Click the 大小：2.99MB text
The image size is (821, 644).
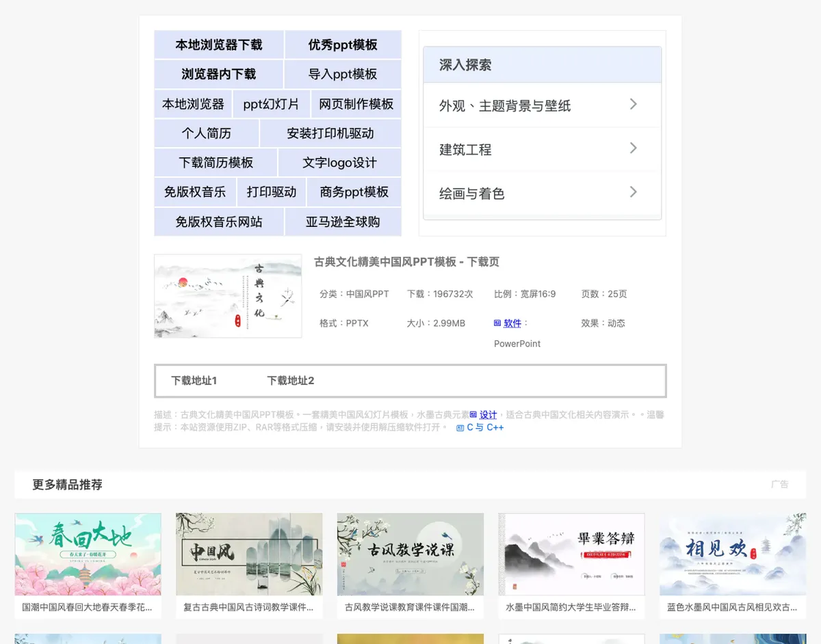coord(436,323)
